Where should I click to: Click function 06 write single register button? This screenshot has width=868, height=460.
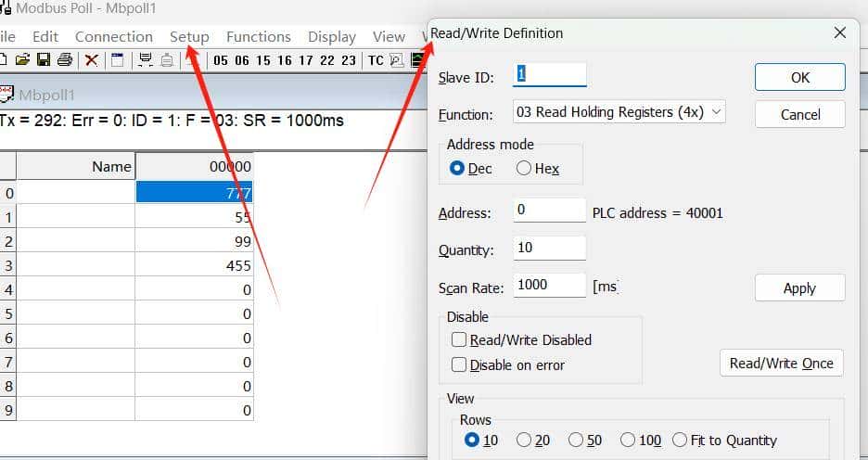242,60
